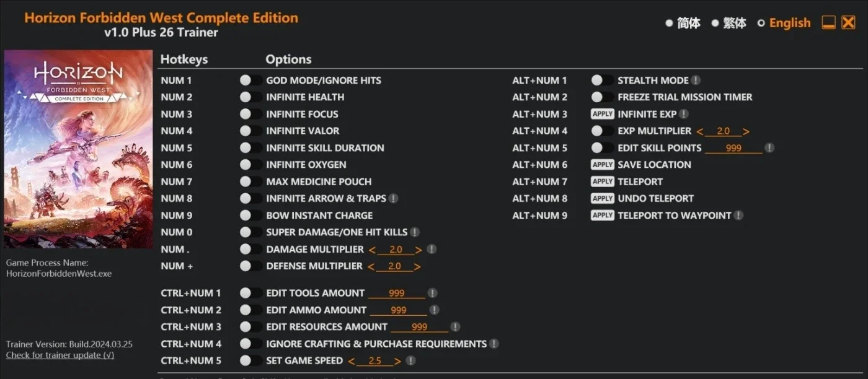Click info icon next to Super Damage/One Hit Kills

pyautogui.click(x=415, y=232)
